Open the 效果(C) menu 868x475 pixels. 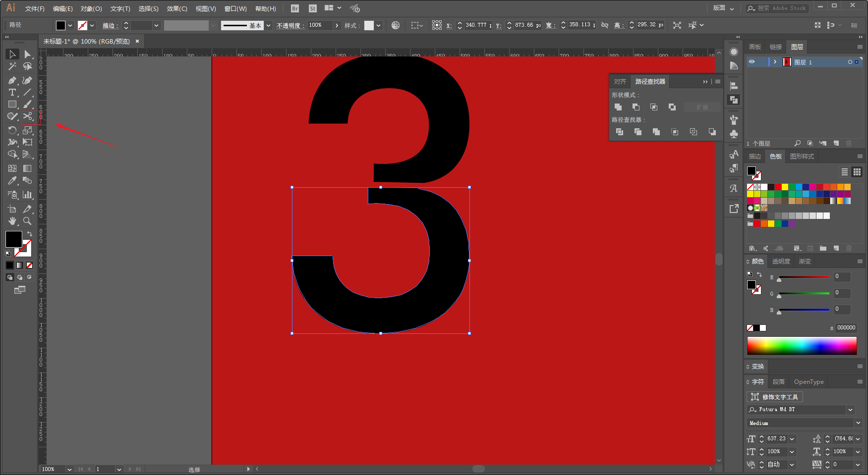pos(177,9)
